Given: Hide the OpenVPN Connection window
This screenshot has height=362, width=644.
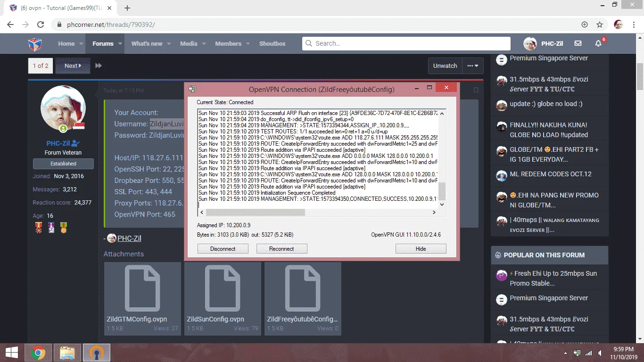Looking at the screenshot, I should click(421, 249).
